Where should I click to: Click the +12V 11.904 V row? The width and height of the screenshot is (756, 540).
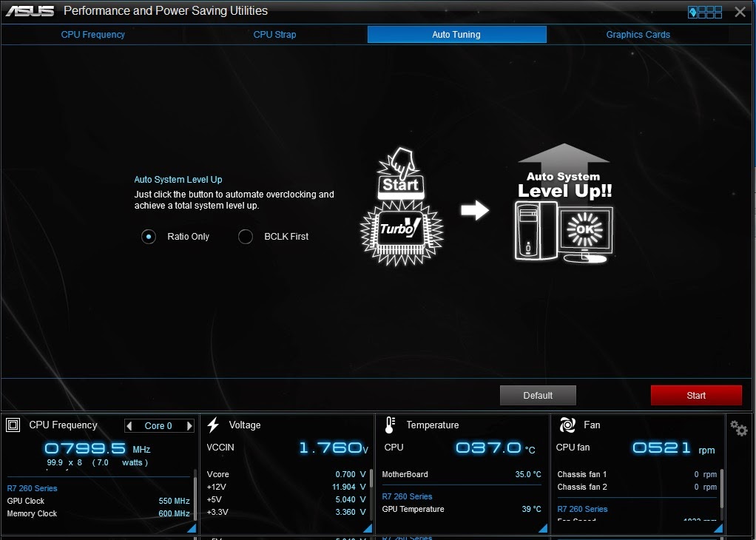pyautogui.click(x=286, y=487)
